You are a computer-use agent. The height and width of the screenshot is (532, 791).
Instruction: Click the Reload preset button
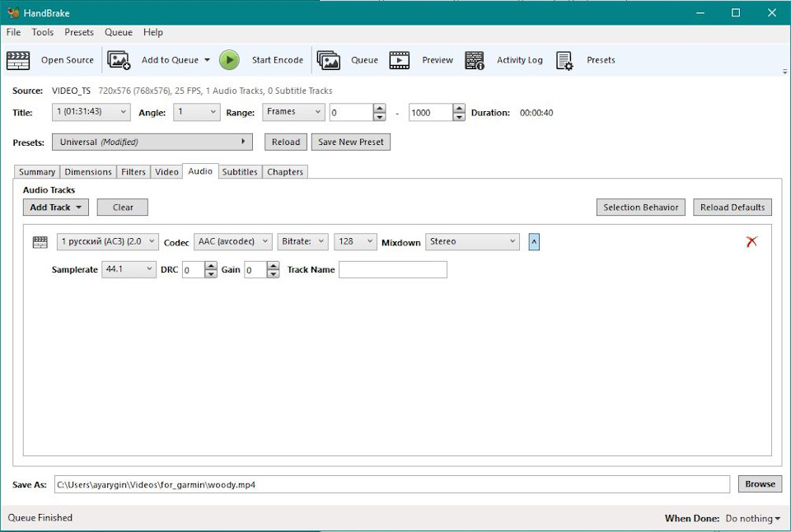[x=286, y=142]
